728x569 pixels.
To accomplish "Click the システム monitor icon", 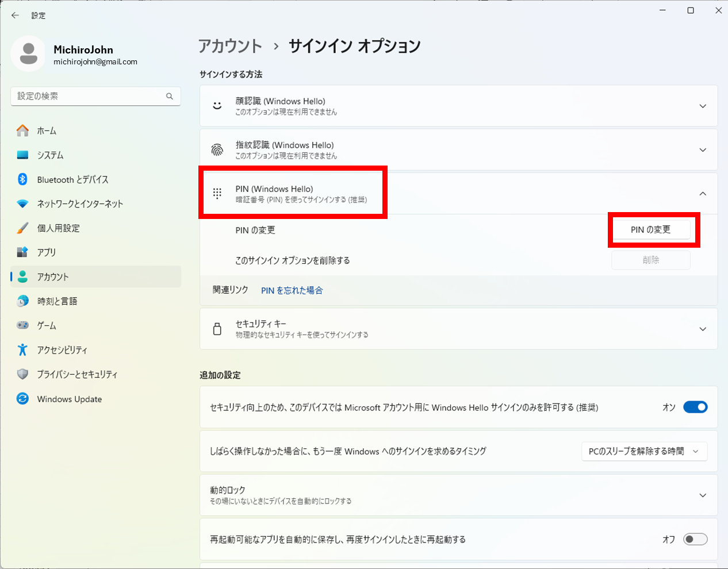I will coord(22,155).
